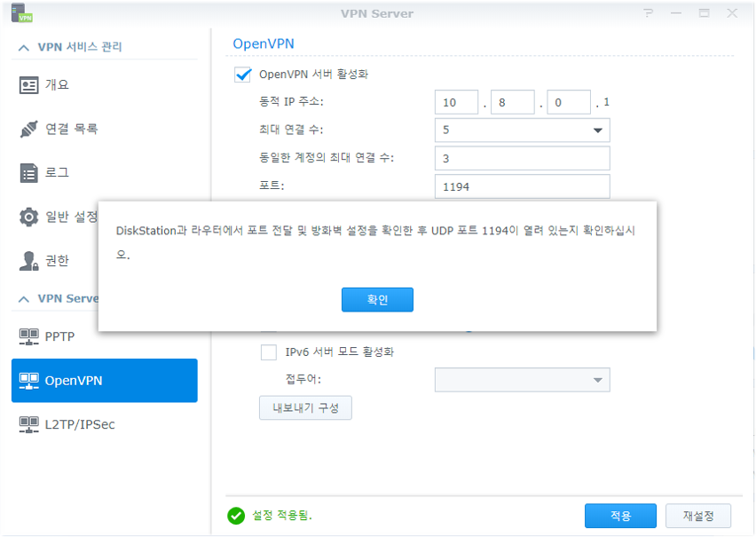Open the 접두어 prefix dropdown
The width and height of the screenshot is (756, 537).
(522, 380)
